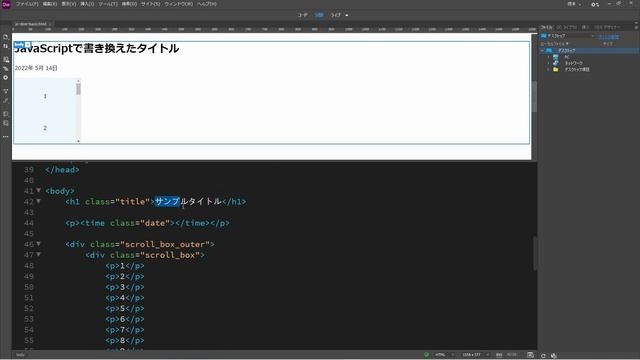Open the HTML document type dropdown in status bar
This screenshot has height=360, width=640.
(x=444, y=355)
